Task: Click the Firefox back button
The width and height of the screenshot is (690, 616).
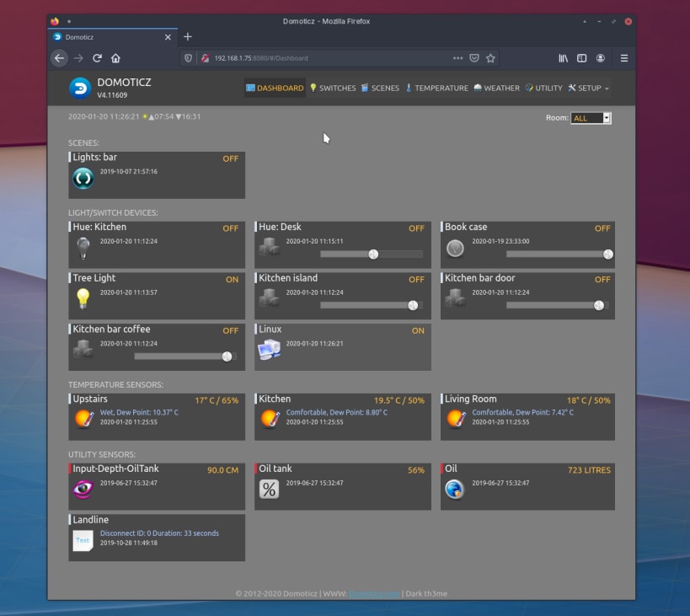Action: pyautogui.click(x=60, y=58)
